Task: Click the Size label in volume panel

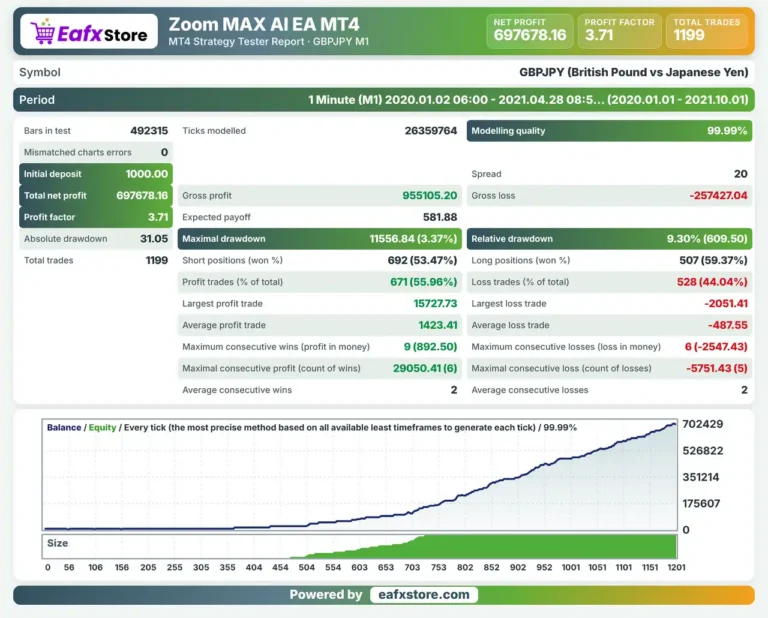Action: [x=57, y=543]
